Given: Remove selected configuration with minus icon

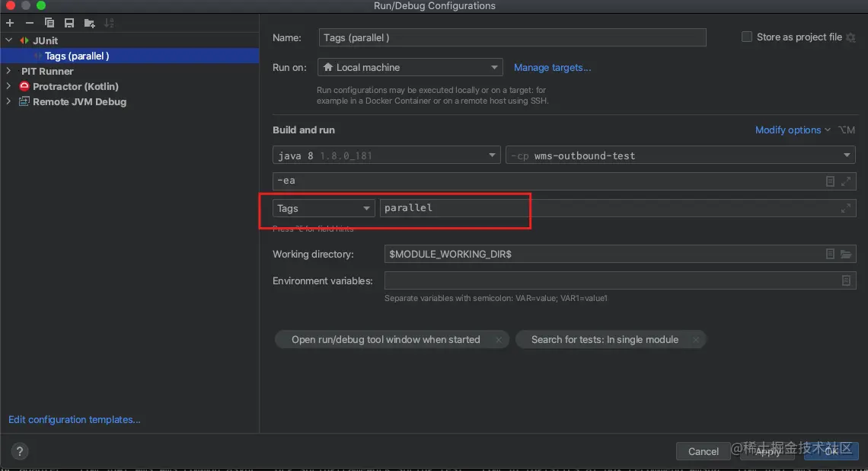Looking at the screenshot, I should coord(30,23).
